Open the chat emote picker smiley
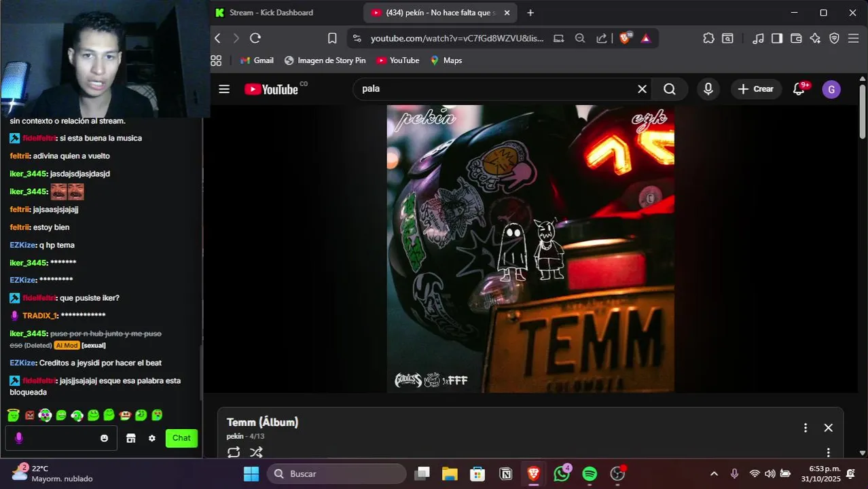The image size is (868, 489). pyautogui.click(x=104, y=438)
